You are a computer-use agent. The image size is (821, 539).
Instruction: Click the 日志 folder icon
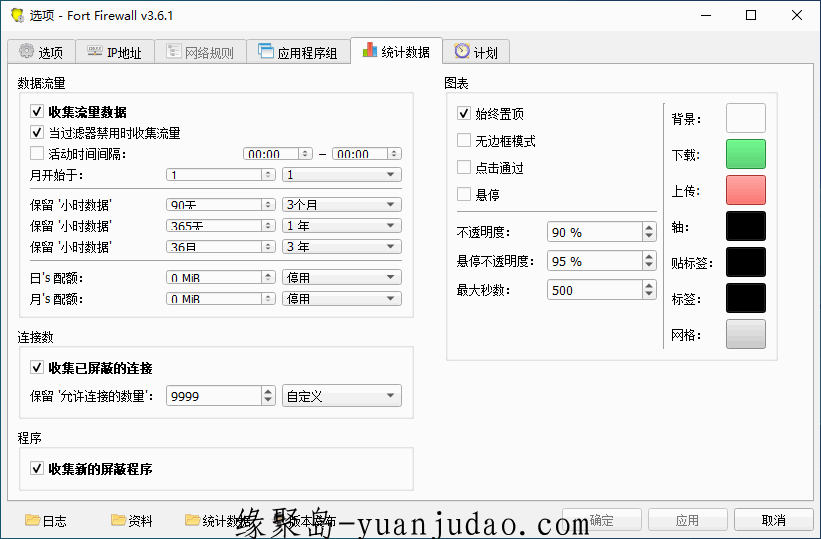(32, 520)
